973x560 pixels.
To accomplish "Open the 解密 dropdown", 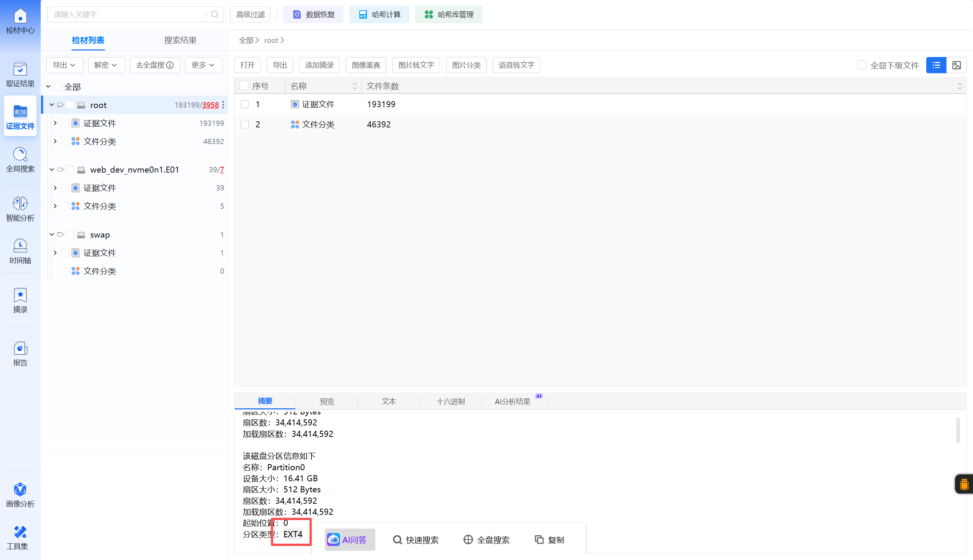I will tap(106, 65).
